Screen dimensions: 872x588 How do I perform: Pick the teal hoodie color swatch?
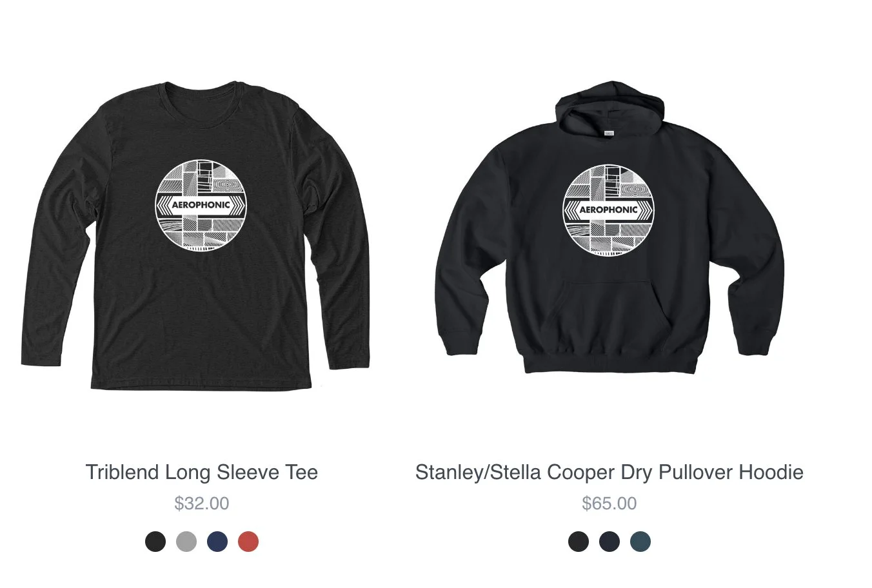coord(640,542)
